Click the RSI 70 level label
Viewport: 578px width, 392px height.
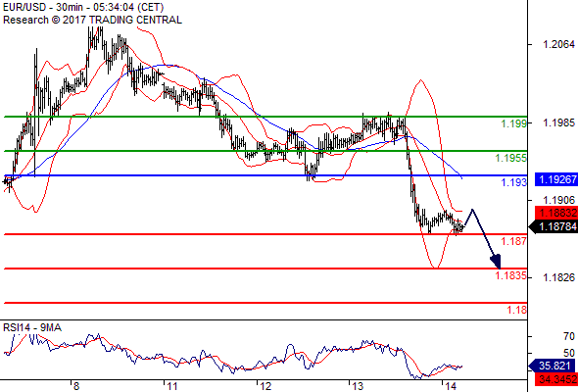pos(569,336)
